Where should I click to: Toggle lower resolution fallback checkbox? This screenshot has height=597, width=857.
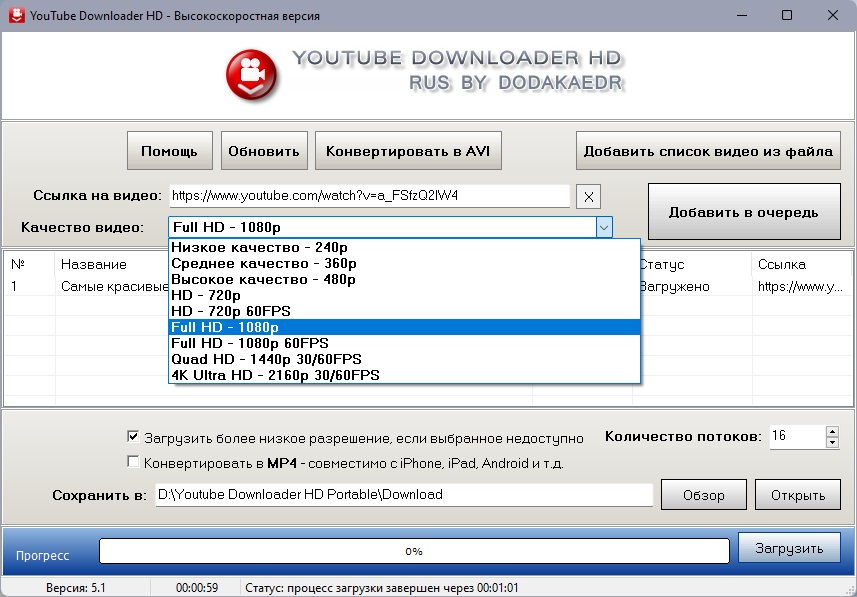point(133,437)
